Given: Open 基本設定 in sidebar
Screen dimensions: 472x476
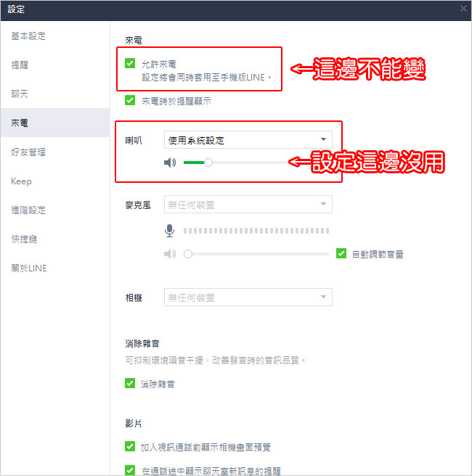Looking at the screenshot, I should 28,36.
